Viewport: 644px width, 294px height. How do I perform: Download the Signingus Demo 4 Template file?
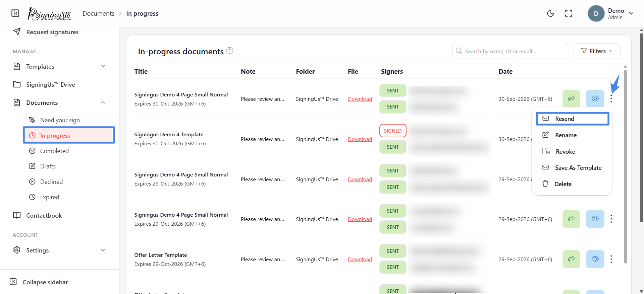360,139
